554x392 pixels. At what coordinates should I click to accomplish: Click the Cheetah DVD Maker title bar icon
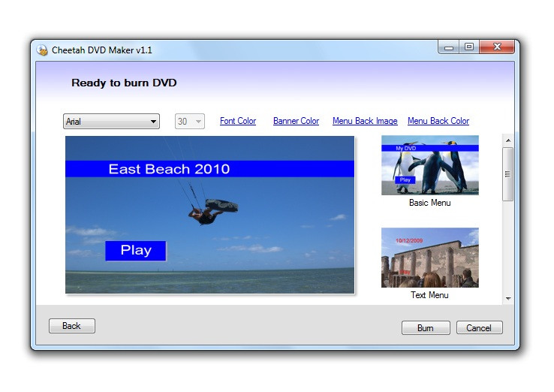point(42,50)
